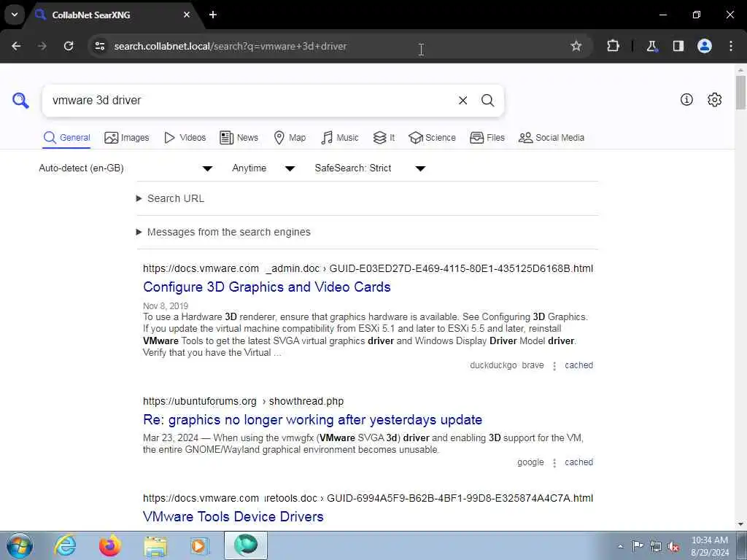Viewport: 747px width, 560px height.
Task: Click the network tray icon
Action: [x=656, y=547]
